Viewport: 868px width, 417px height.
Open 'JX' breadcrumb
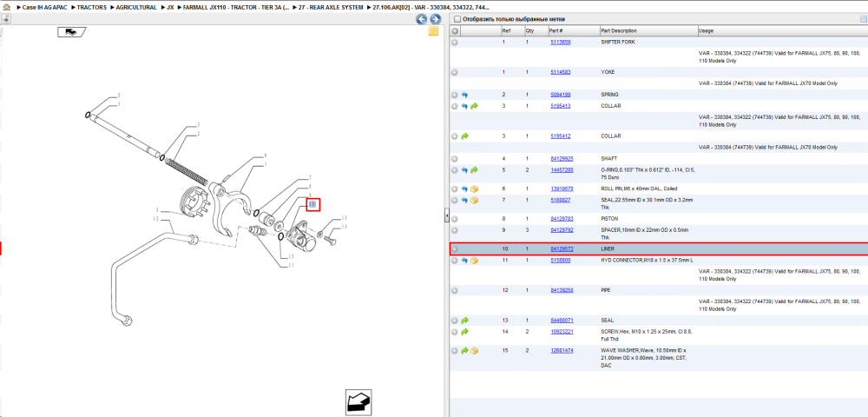[x=170, y=7]
